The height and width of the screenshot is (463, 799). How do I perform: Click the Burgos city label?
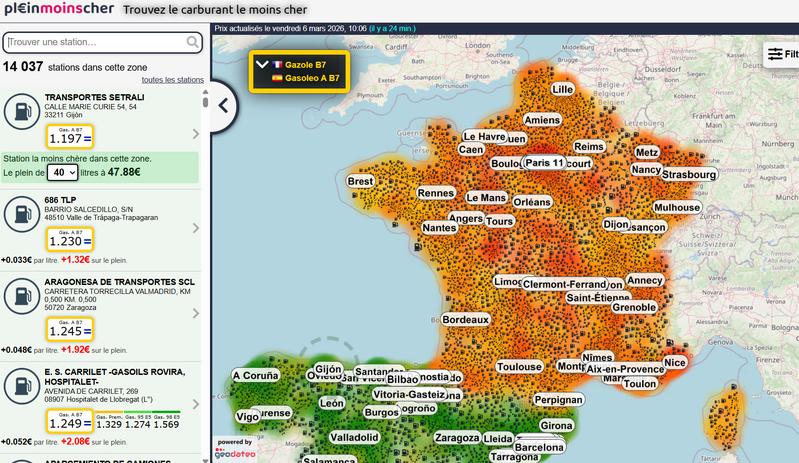point(382,412)
